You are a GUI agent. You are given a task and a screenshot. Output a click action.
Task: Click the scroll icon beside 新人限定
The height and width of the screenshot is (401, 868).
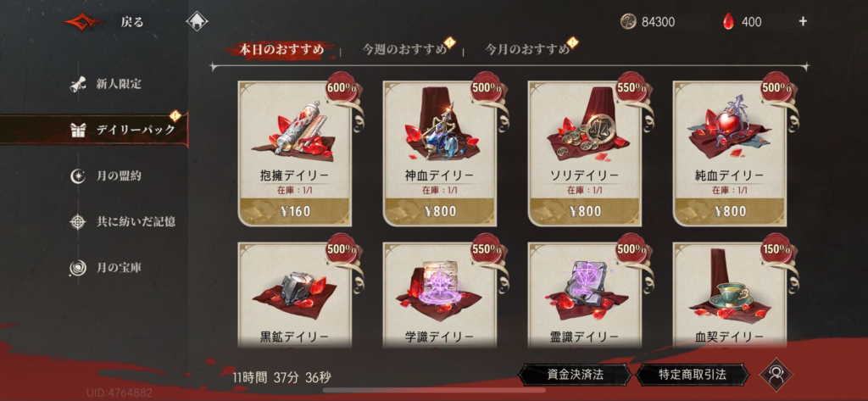(x=77, y=84)
